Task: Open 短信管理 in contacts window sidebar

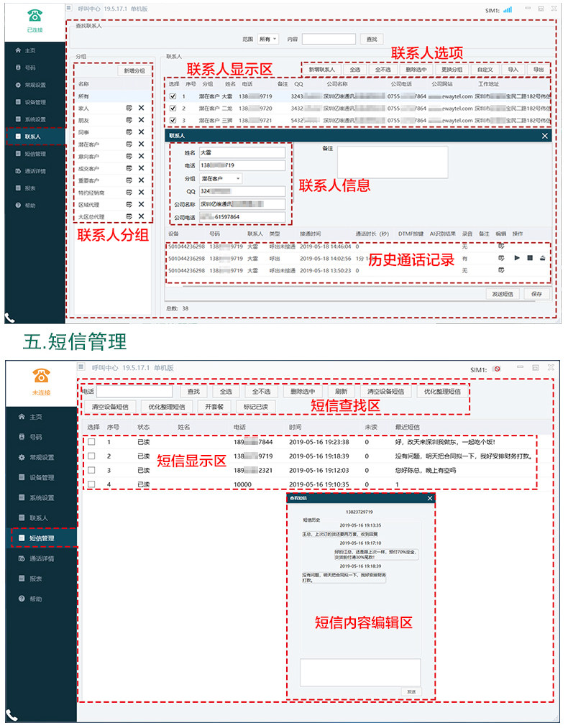Action: pos(35,154)
